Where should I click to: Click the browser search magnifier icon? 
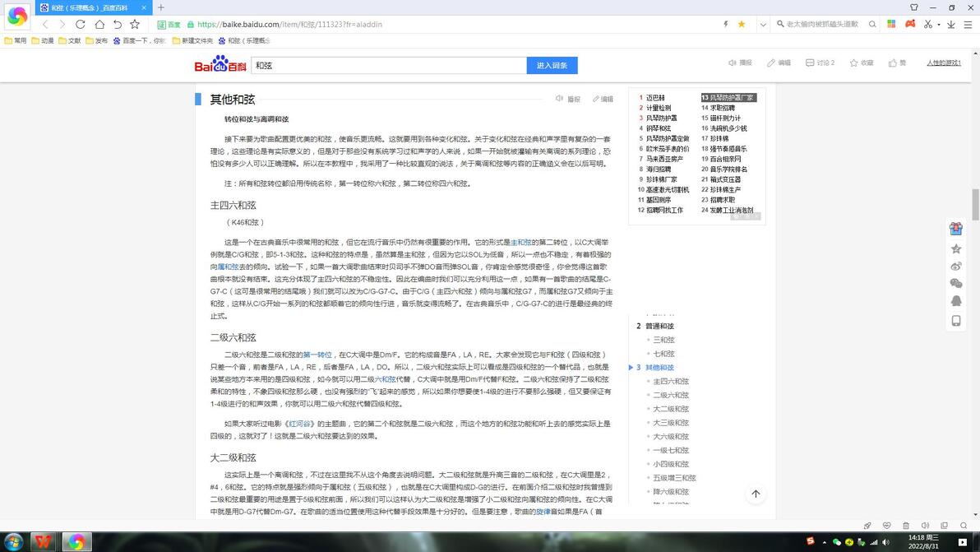[x=872, y=25]
